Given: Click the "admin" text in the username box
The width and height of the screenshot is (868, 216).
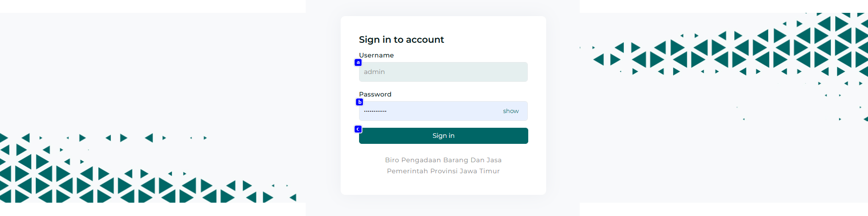Looking at the screenshot, I should pos(374,72).
